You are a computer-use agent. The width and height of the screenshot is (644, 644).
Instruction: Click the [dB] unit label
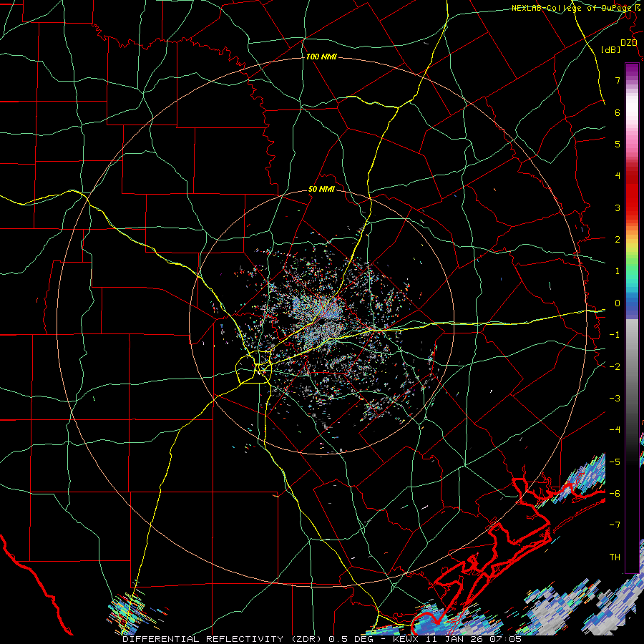611,49
